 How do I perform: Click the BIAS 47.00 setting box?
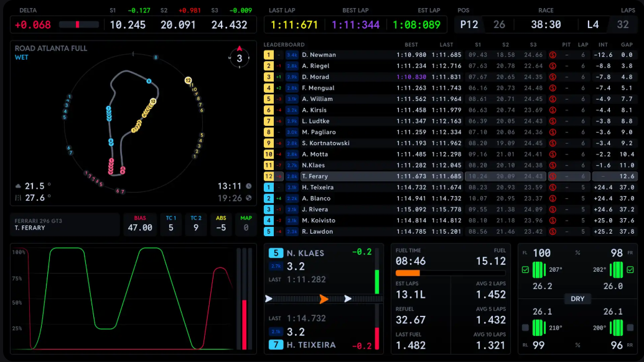point(139,224)
